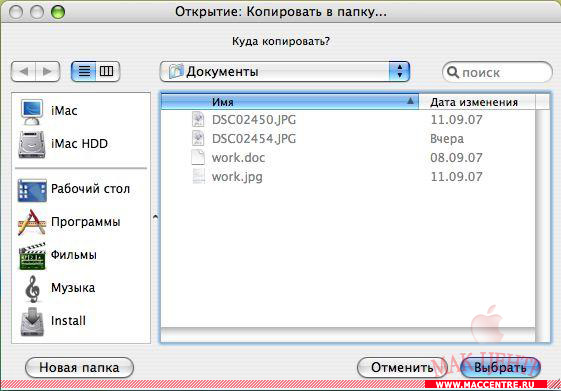Click the sidebar resize handle divider
The height and width of the screenshot is (391, 561).
155,217
